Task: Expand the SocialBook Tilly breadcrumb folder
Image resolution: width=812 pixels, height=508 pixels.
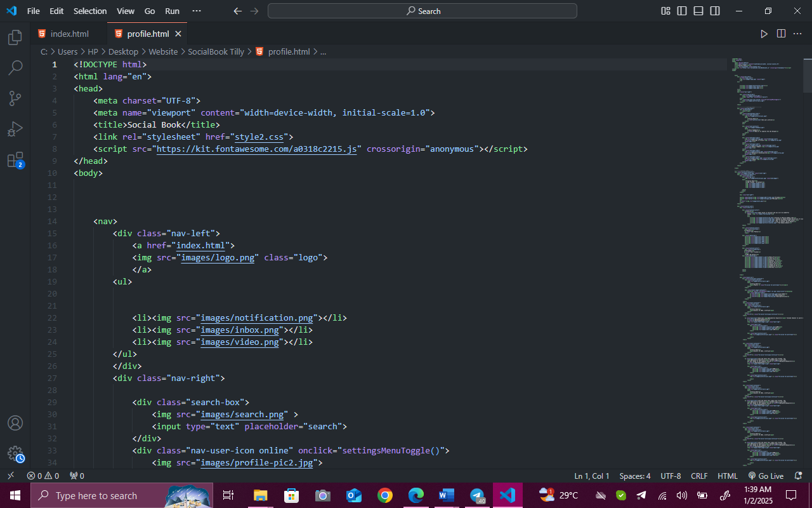Action: coord(216,52)
